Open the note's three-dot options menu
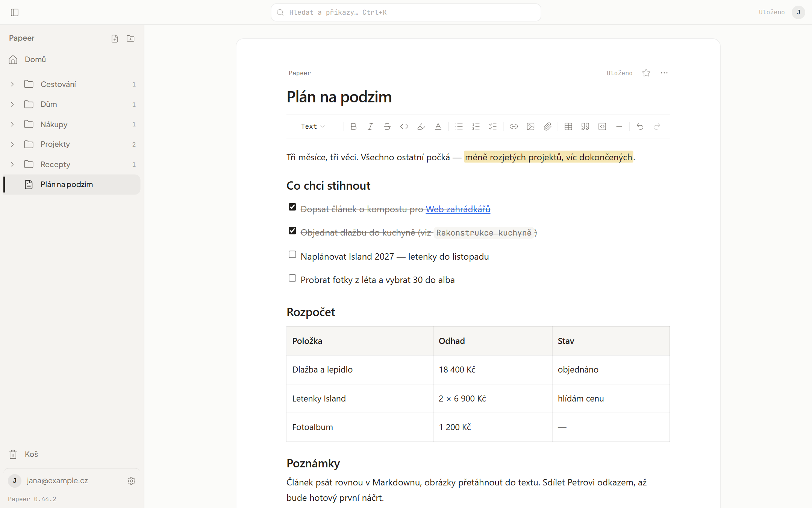The width and height of the screenshot is (812, 508). coord(664,73)
